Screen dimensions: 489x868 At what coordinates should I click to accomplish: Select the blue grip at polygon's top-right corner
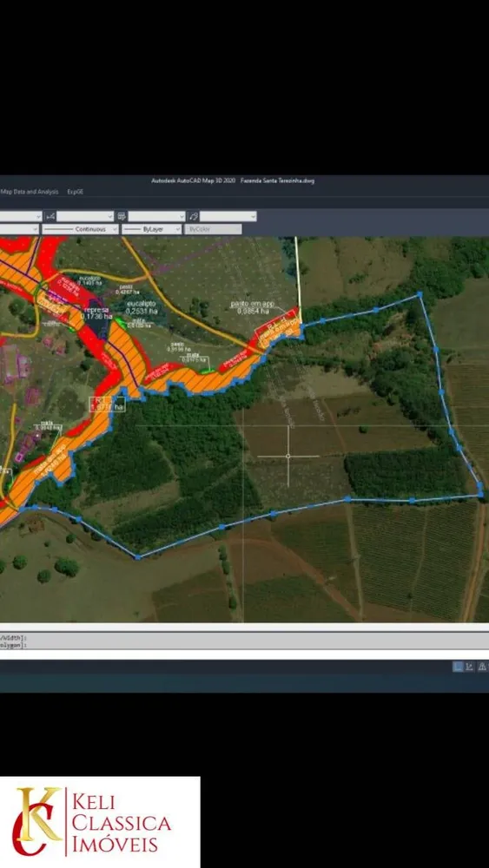[420, 295]
